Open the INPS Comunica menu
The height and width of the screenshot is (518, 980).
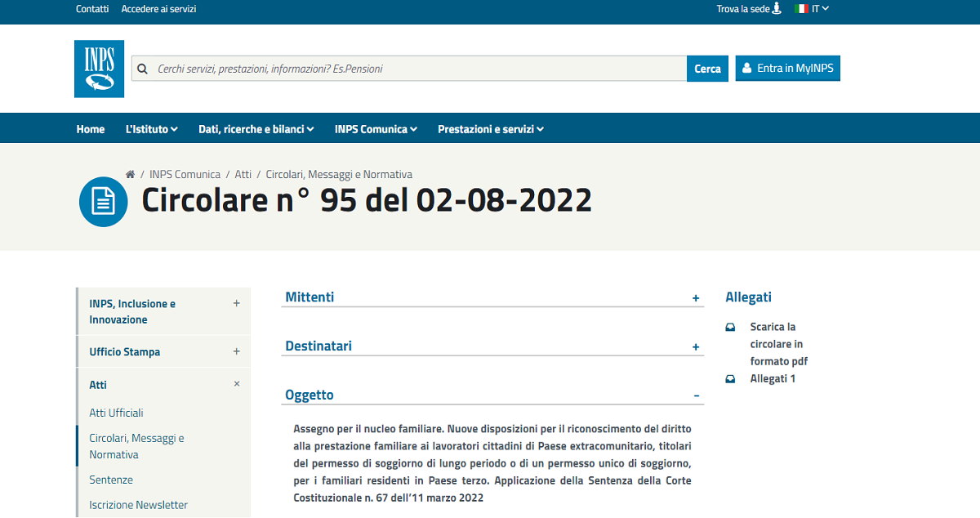pyautogui.click(x=376, y=129)
